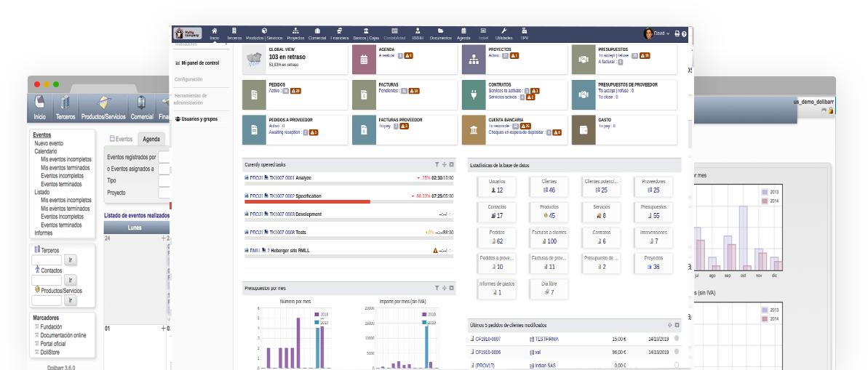Click the Contratos plug tile icon
Screen dimensions: 868x370
(x=474, y=94)
